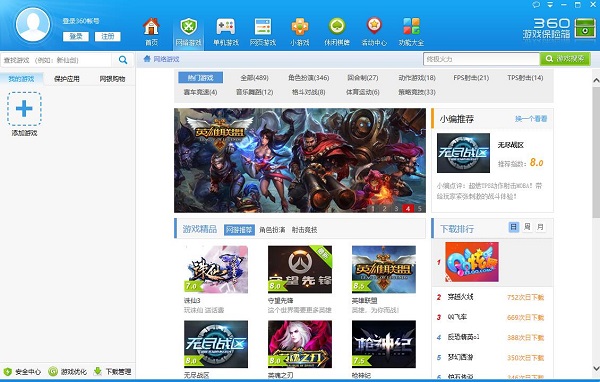Show weekly 周 download ranking
The height and width of the screenshot is (382, 600).
click(x=527, y=227)
